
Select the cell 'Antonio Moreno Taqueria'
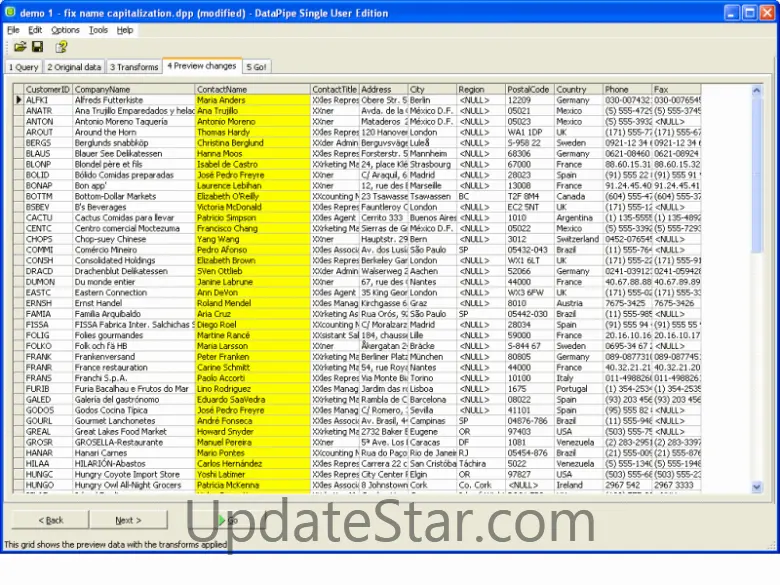(x=133, y=121)
